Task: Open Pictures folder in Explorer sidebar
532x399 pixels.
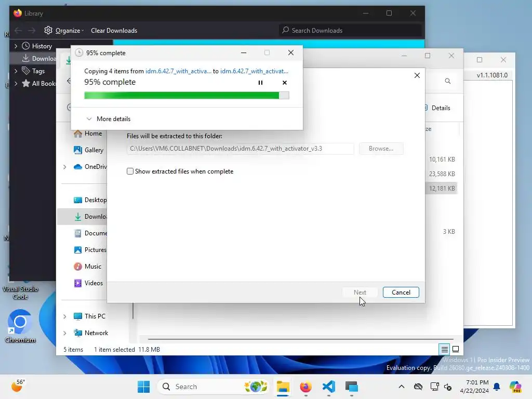Action: click(90, 250)
